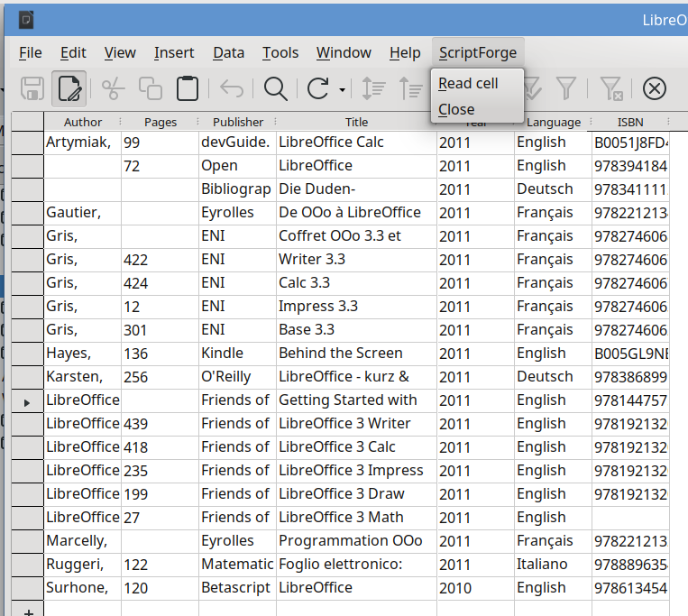Click the Publisher column header

(x=238, y=122)
